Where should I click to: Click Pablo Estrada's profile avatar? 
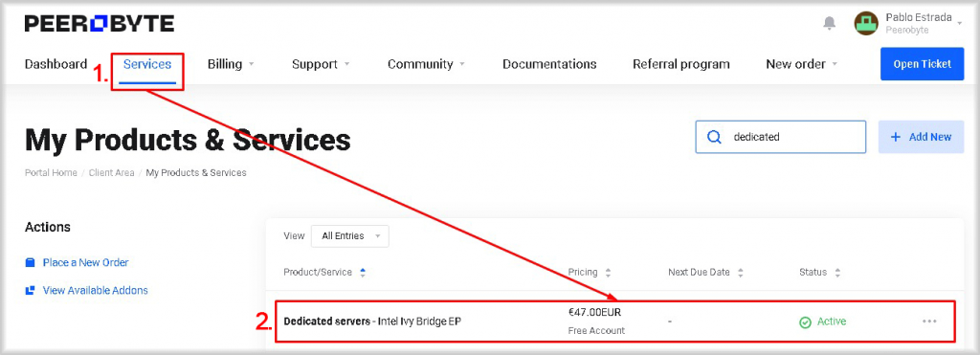point(866,24)
